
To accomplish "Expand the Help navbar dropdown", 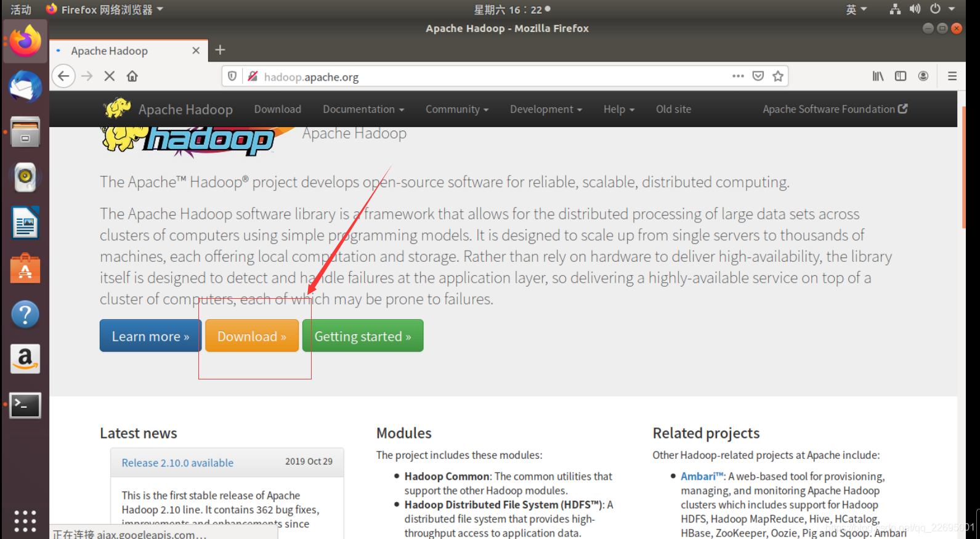I will tap(619, 109).
